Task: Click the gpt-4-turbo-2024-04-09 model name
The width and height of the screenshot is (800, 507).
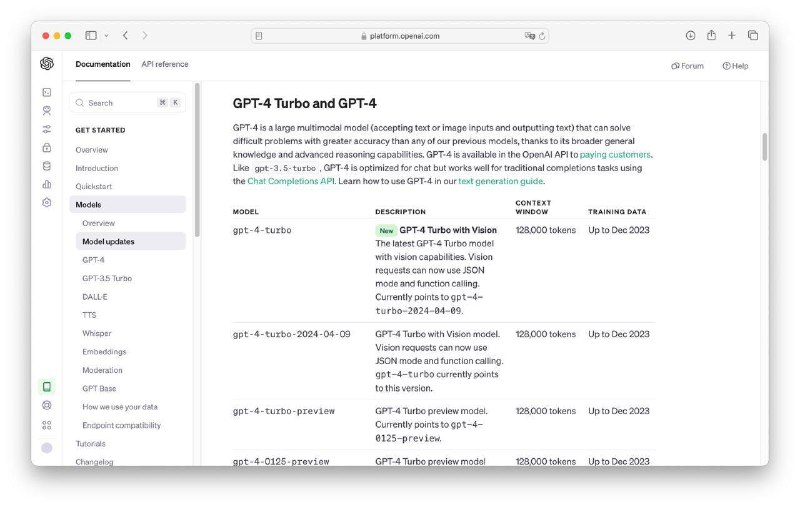Action: click(x=292, y=335)
